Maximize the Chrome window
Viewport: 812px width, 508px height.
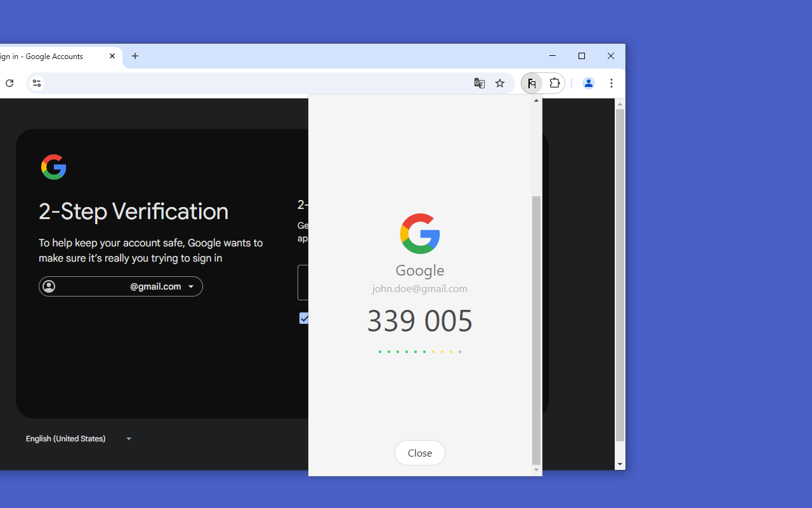point(582,56)
